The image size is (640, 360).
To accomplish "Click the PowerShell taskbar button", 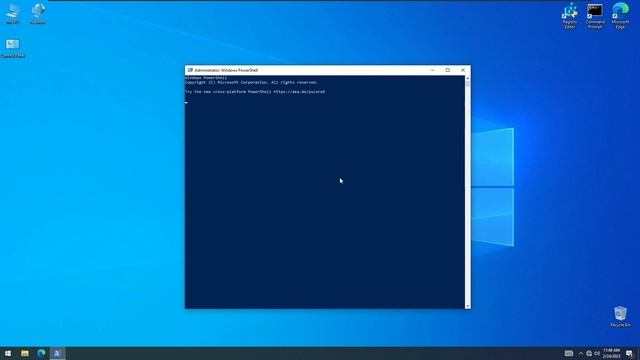I will point(58,353).
